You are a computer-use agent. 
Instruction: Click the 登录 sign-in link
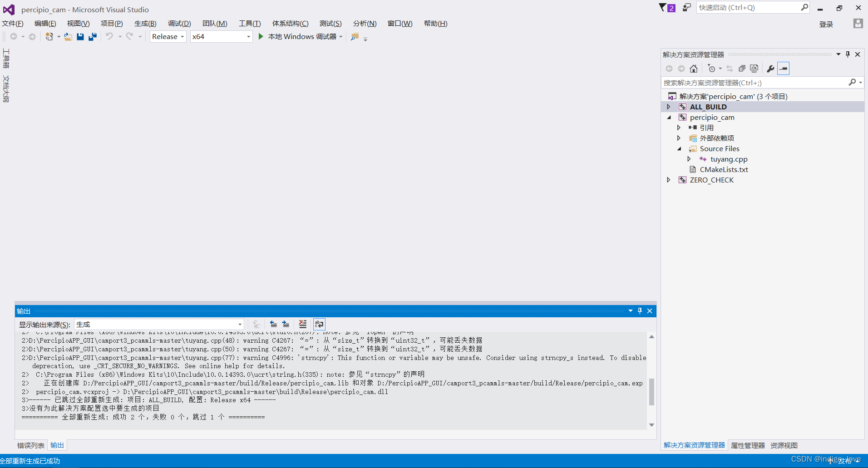pos(826,24)
